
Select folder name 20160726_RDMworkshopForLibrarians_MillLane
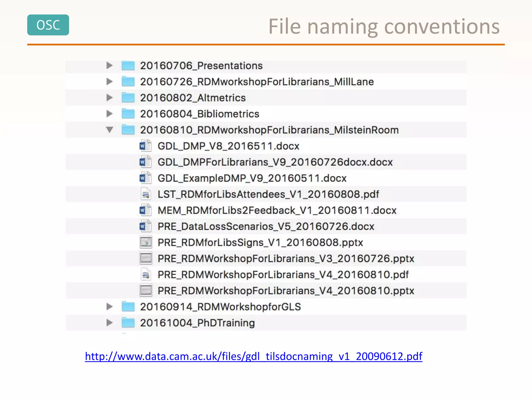click(257, 82)
